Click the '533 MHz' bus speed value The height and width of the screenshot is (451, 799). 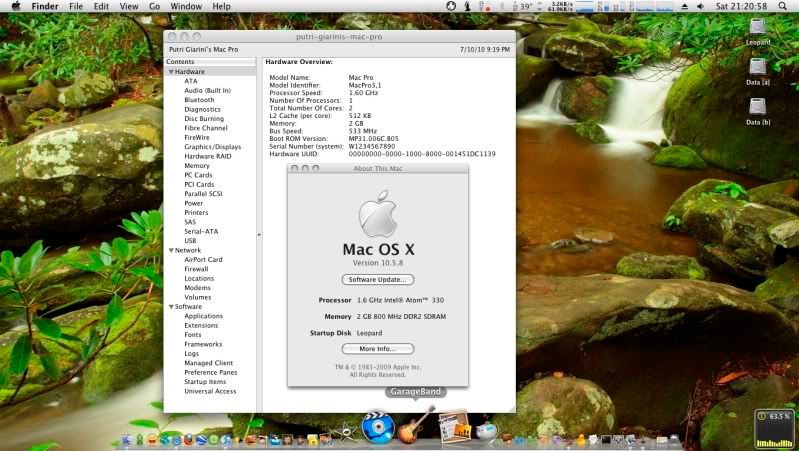click(x=363, y=131)
